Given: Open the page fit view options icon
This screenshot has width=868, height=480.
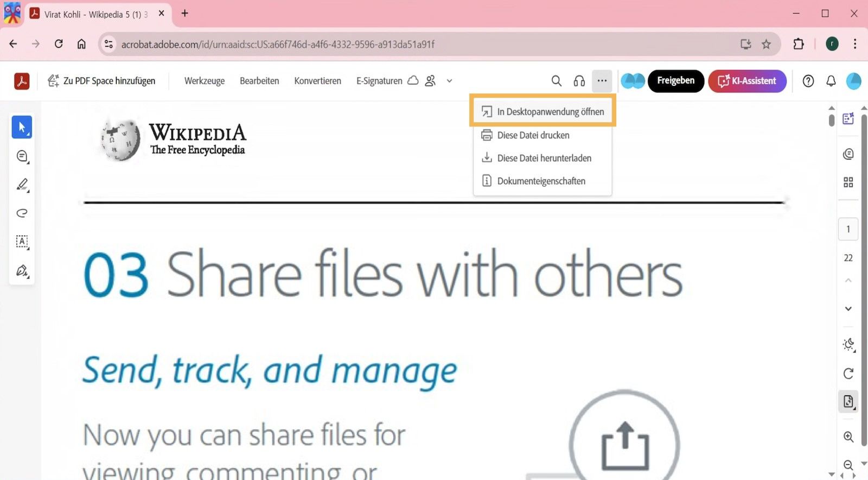Looking at the screenshot, I should (849, 402).
